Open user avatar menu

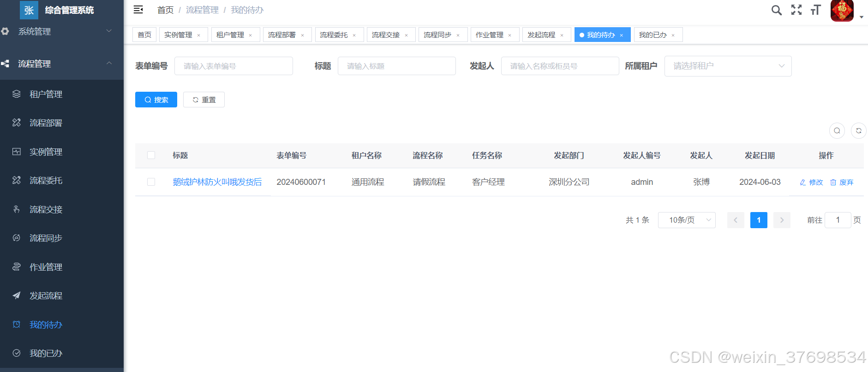[842, 11]
